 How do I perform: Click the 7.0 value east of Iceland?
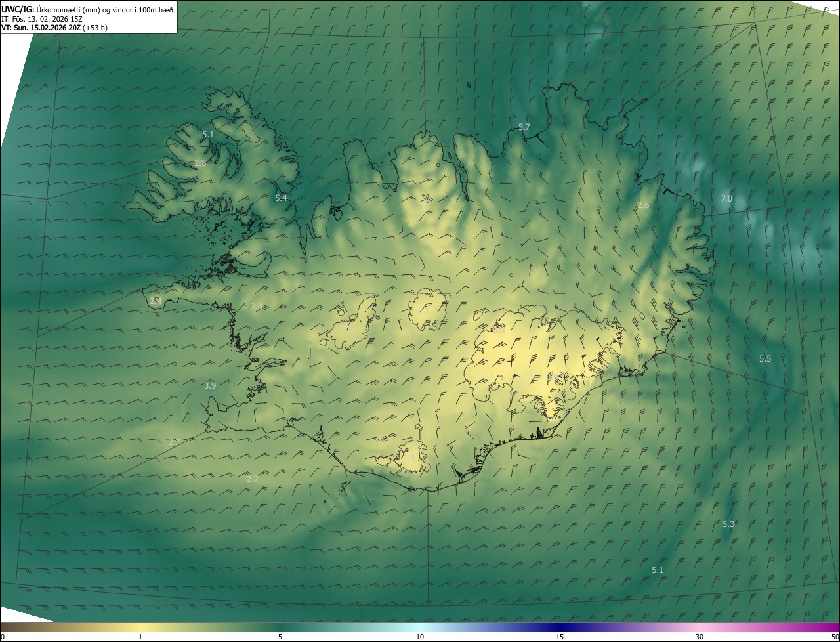726,198
